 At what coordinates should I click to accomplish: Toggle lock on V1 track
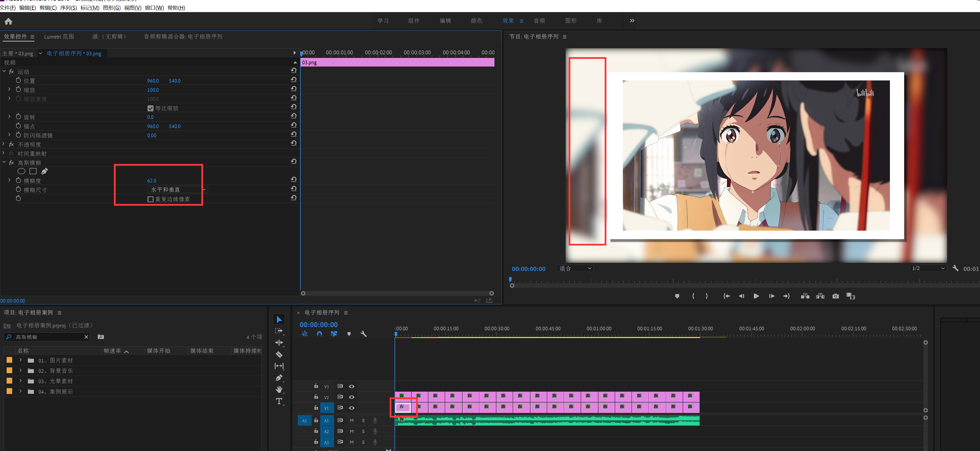pyautogui.click(x=316, y=408)
